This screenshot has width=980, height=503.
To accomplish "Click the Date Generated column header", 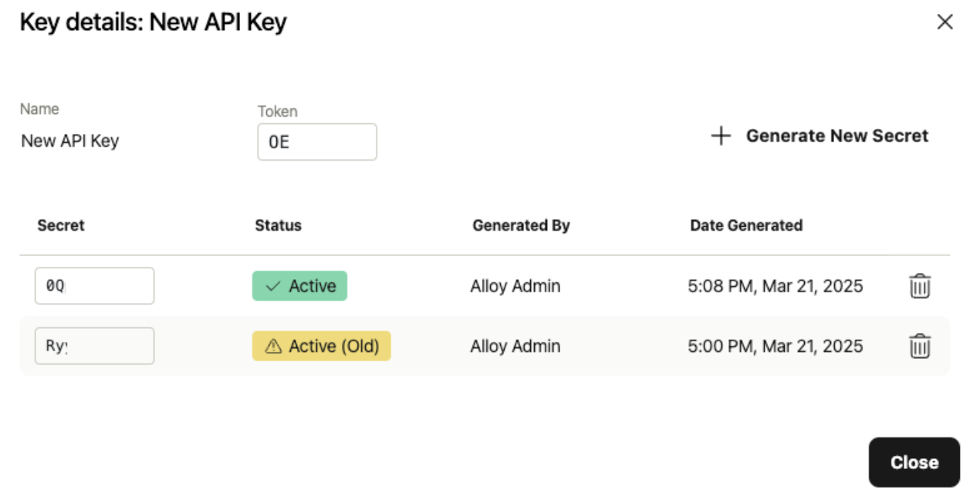I will pyautogui.click(x=746, y=225).
